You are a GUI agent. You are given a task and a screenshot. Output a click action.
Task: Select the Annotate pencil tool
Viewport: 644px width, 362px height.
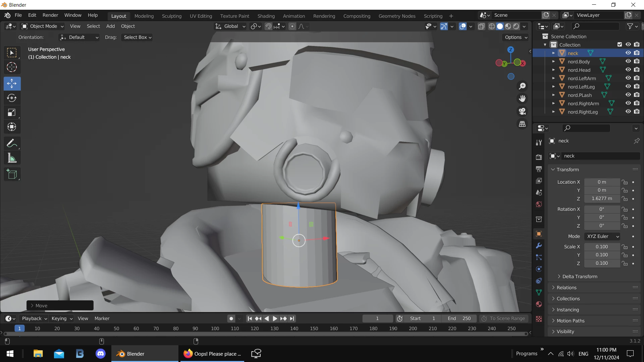coord(12,143)
